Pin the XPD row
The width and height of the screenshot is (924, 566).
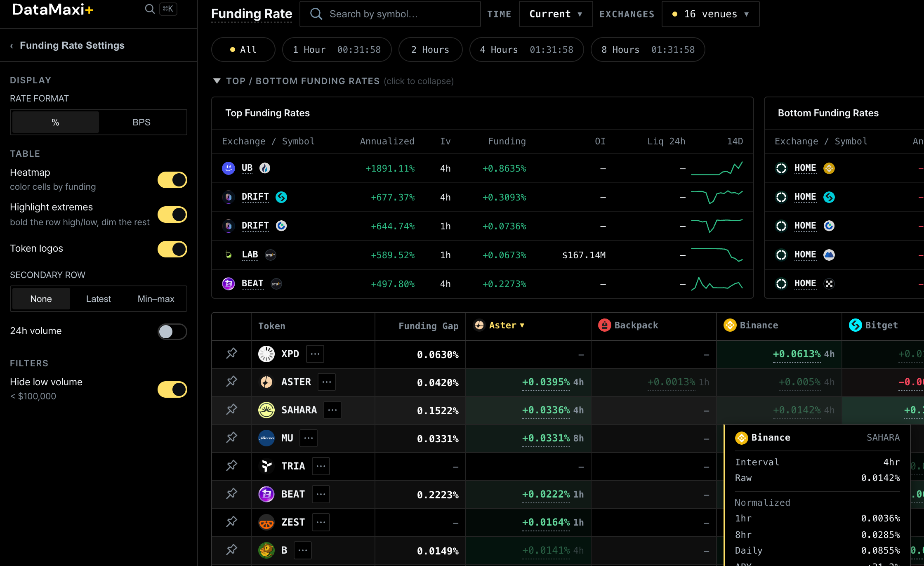tap(231, 354)
